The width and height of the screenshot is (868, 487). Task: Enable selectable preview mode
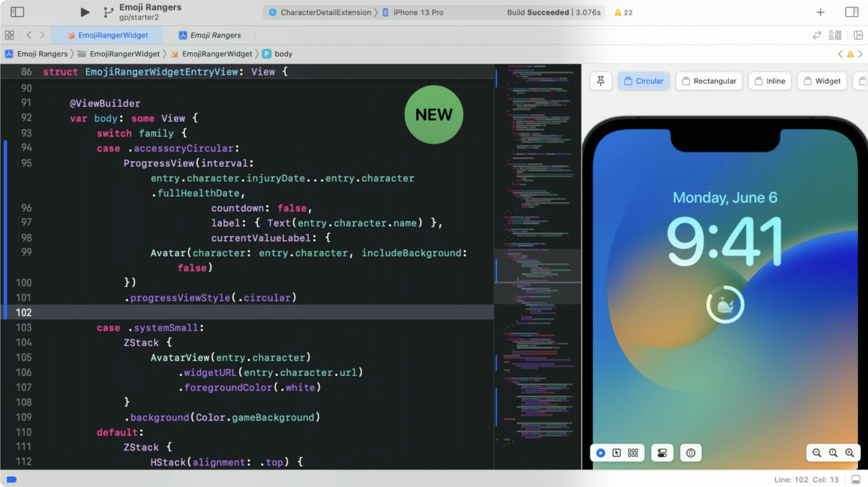pos(617,453)
